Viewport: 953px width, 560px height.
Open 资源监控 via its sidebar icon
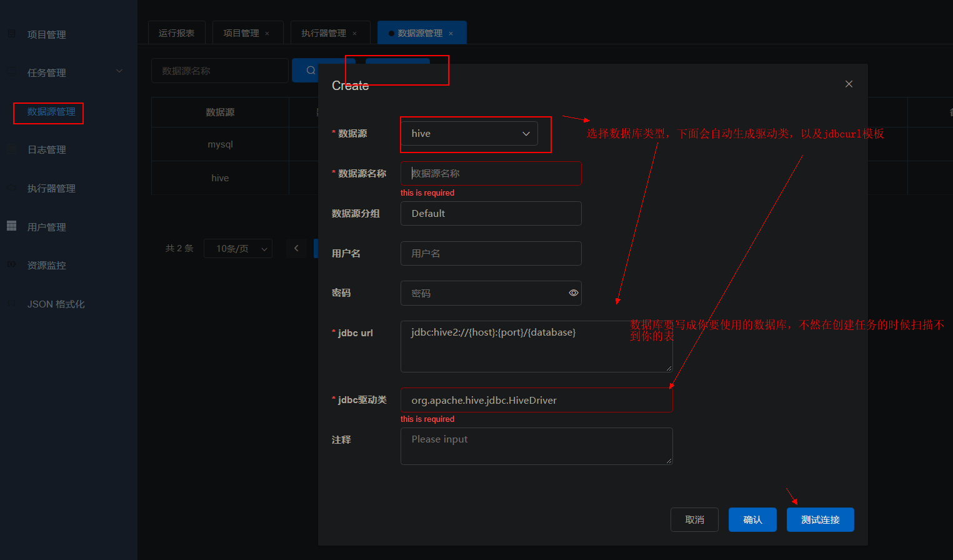tap(11, 265)
